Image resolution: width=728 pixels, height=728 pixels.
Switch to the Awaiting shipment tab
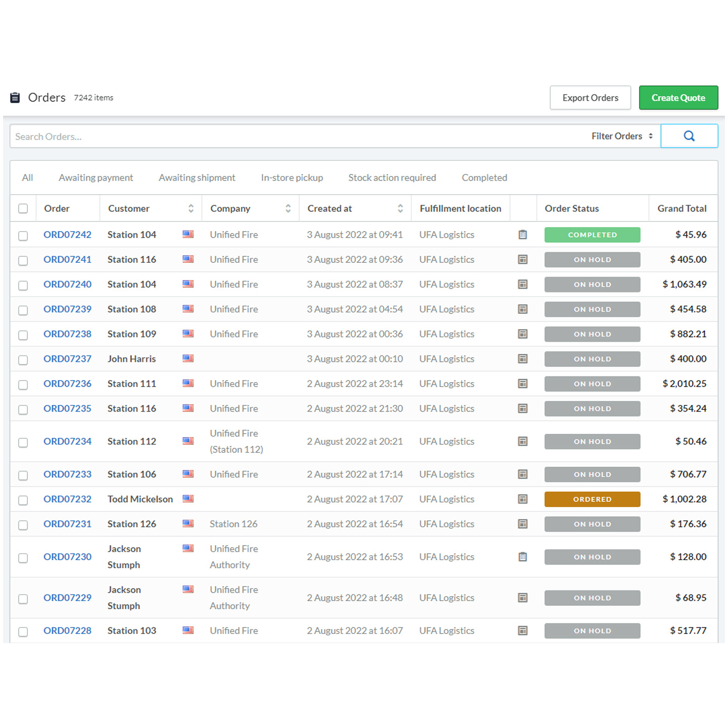pyautogui.click(x=197, y=177)
